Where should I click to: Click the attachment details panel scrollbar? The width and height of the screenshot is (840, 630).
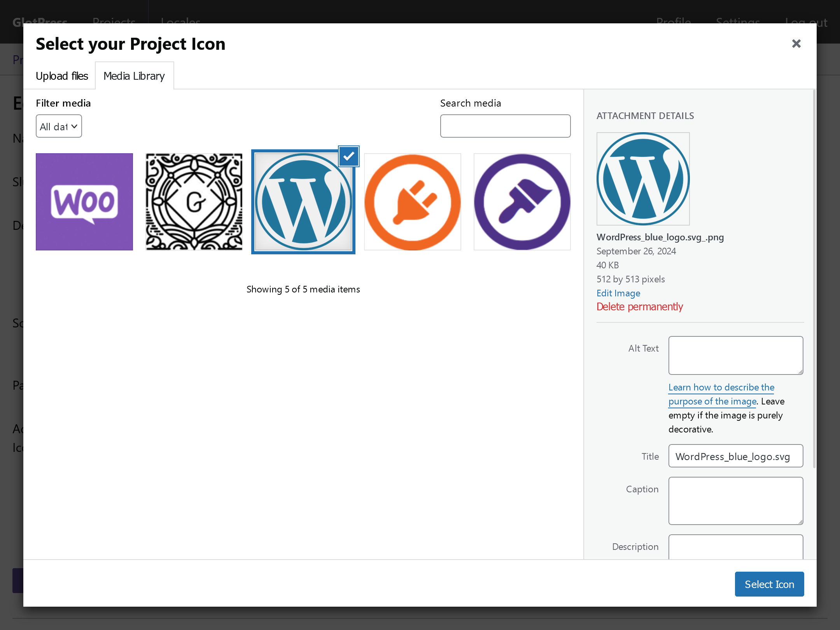(x=814, y=278)
